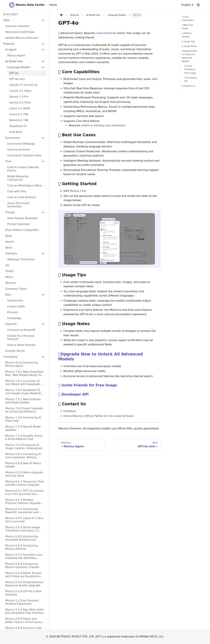Image resolution: width=210 pixels, height=644 pixels.
Task: Collapse the Bots category chevron
Action: 43,295
